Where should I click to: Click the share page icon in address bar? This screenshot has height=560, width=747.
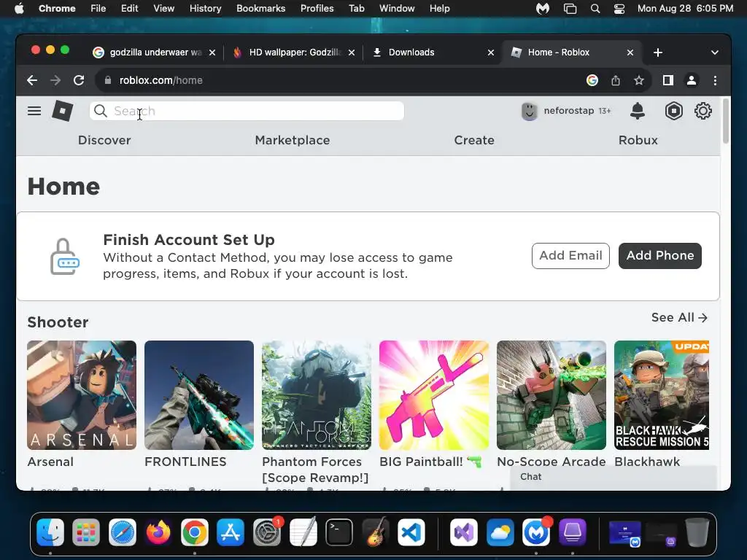616,80
